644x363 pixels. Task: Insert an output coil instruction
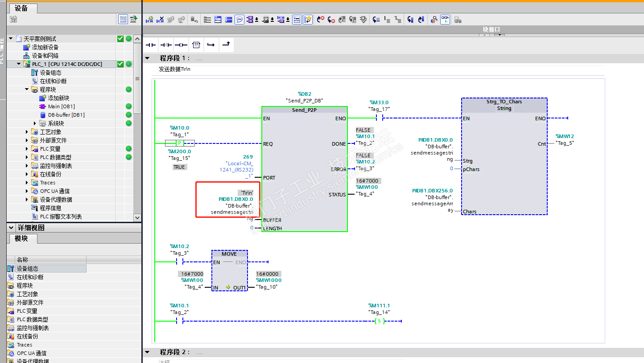pos(181,45)
